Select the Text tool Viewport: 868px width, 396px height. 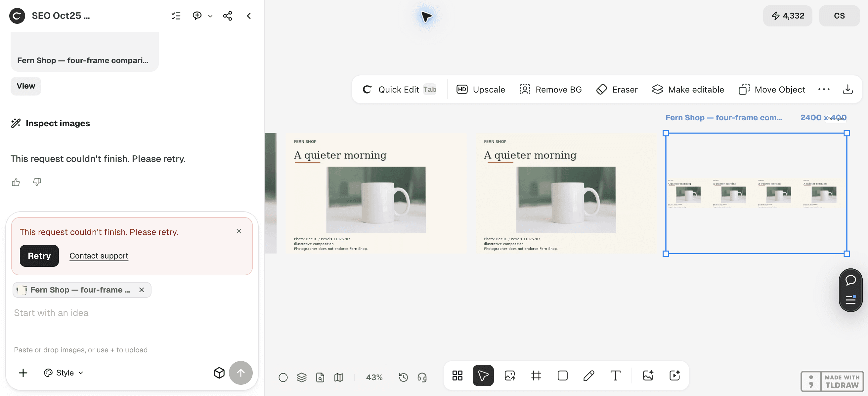point(615,375)
